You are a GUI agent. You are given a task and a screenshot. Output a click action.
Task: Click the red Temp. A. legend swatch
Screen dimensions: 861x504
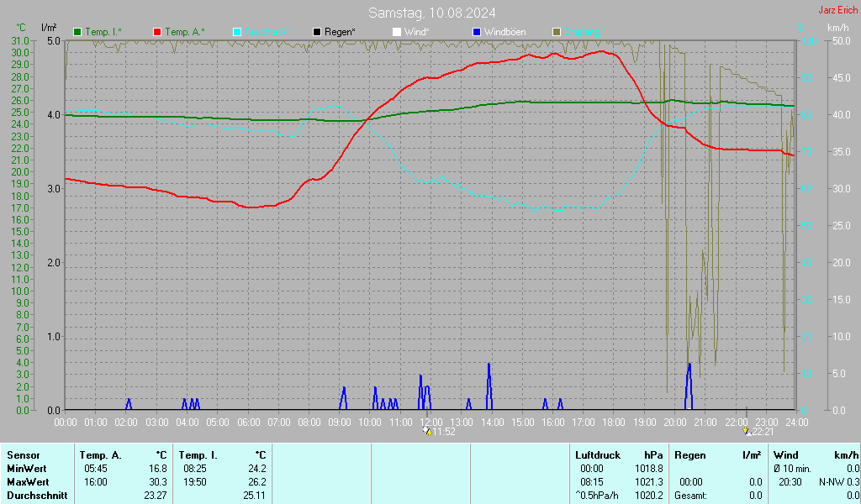157,32
